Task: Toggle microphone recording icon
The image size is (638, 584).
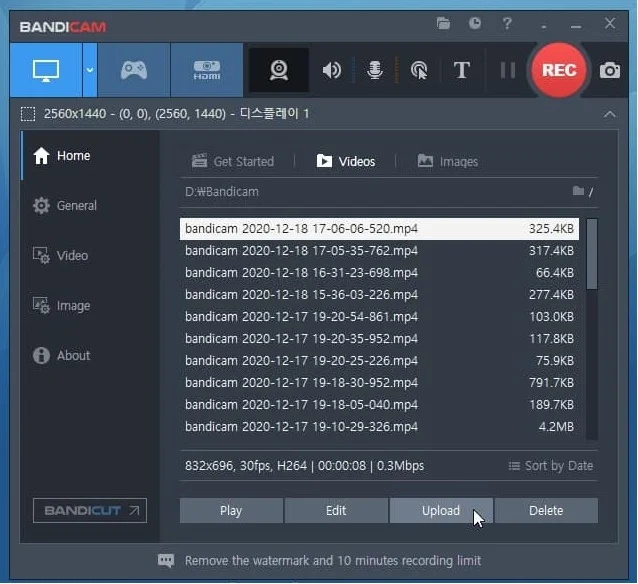Action: (x=375, y=70)
